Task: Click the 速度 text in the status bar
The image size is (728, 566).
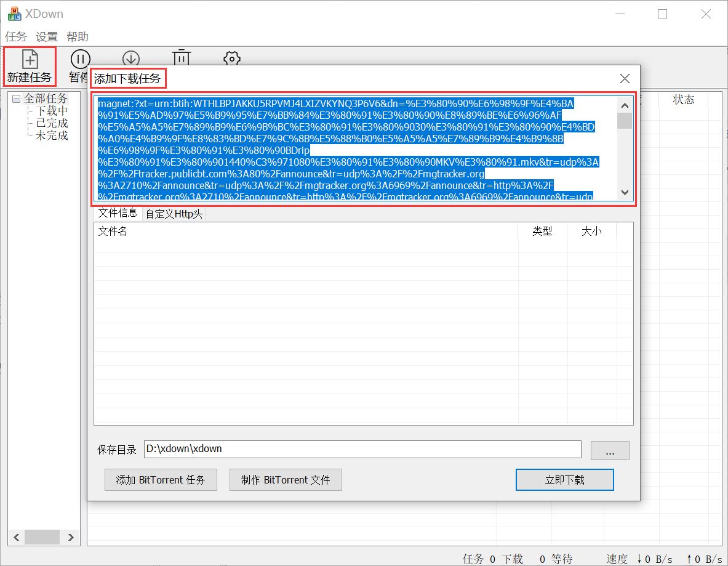Action: (617, 559)
